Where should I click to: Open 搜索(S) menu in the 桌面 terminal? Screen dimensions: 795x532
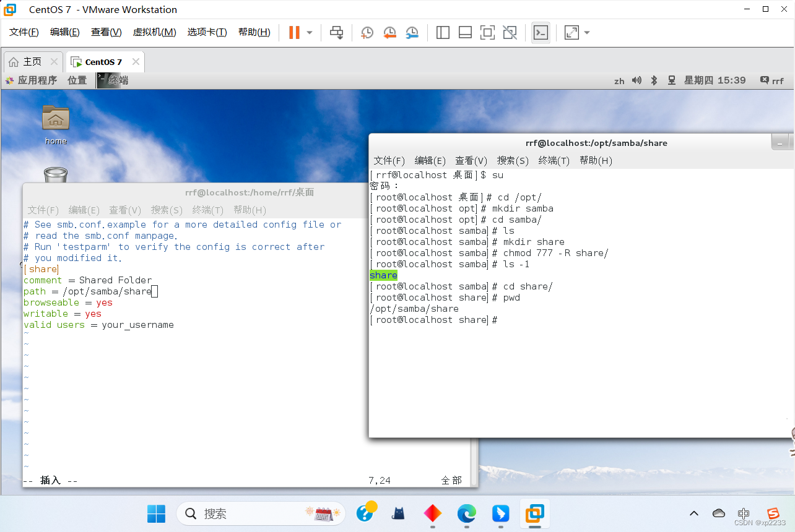(167, 210)
